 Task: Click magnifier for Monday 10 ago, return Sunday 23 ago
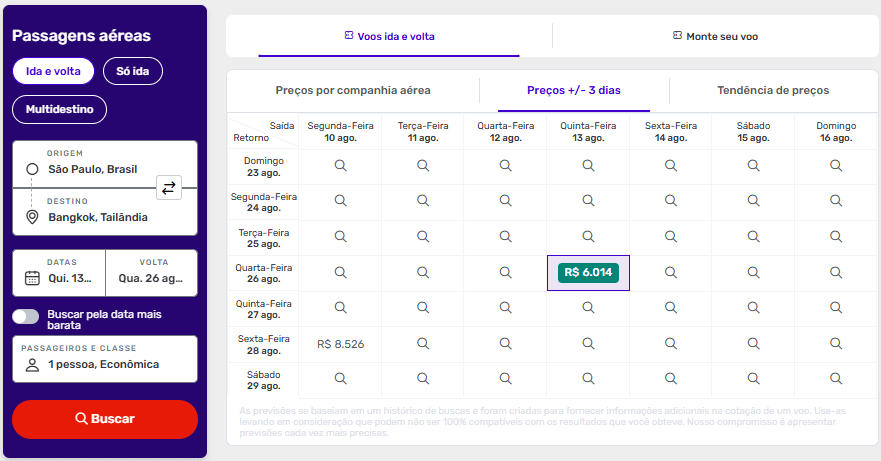tap(340, 165)
